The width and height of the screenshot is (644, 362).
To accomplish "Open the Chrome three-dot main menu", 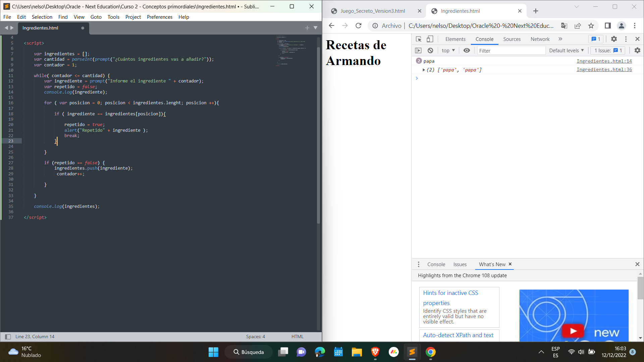I will pos(635,25).
